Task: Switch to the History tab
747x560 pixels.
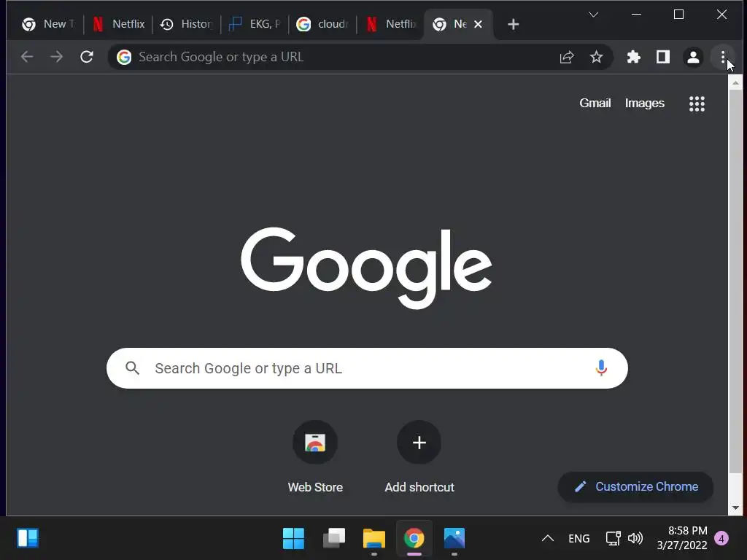Action: pyautogui.click(x=186, y=24)
